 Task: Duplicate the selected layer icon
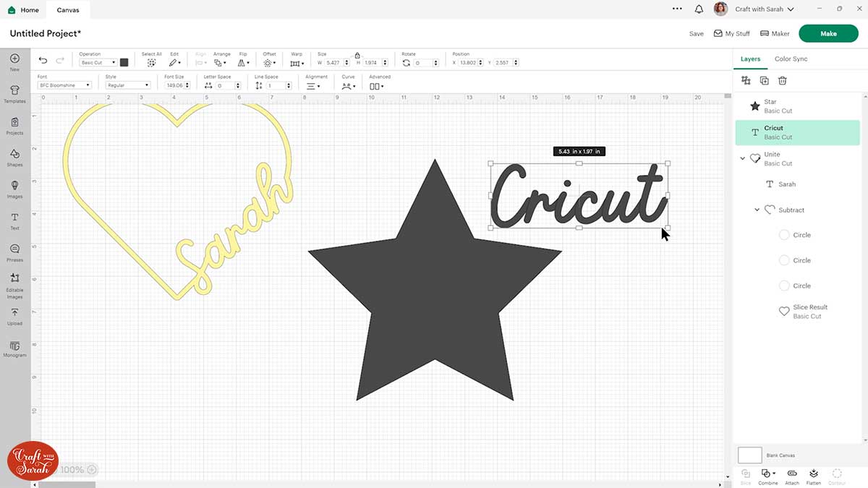(764, 81)
